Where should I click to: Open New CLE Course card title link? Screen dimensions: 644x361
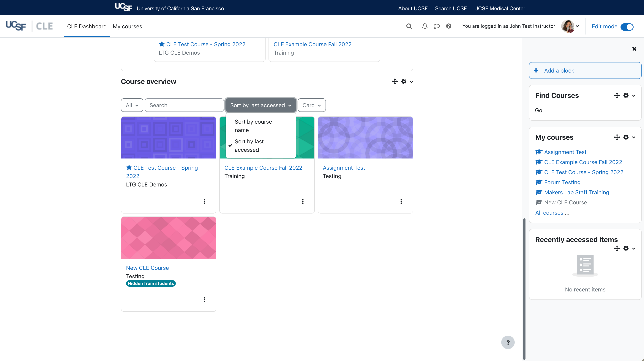click(x=147, y=268)
